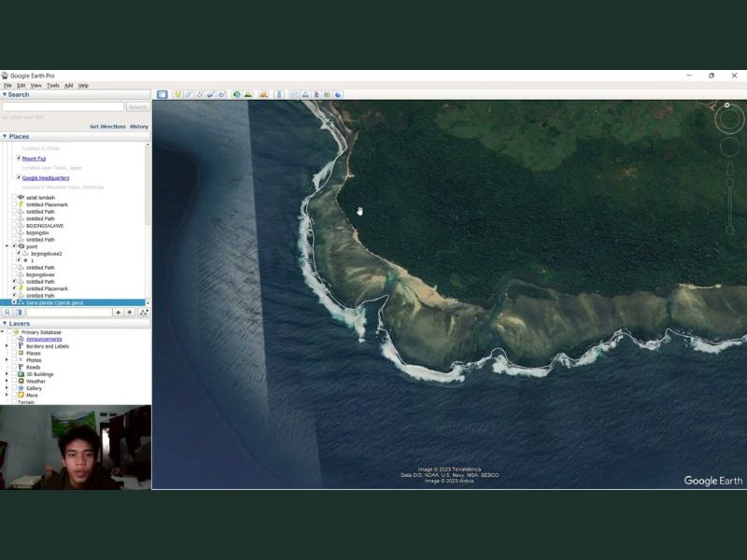Click the Look compass ring control
Viewport: 747px width, 560px height.
[729, 119]
